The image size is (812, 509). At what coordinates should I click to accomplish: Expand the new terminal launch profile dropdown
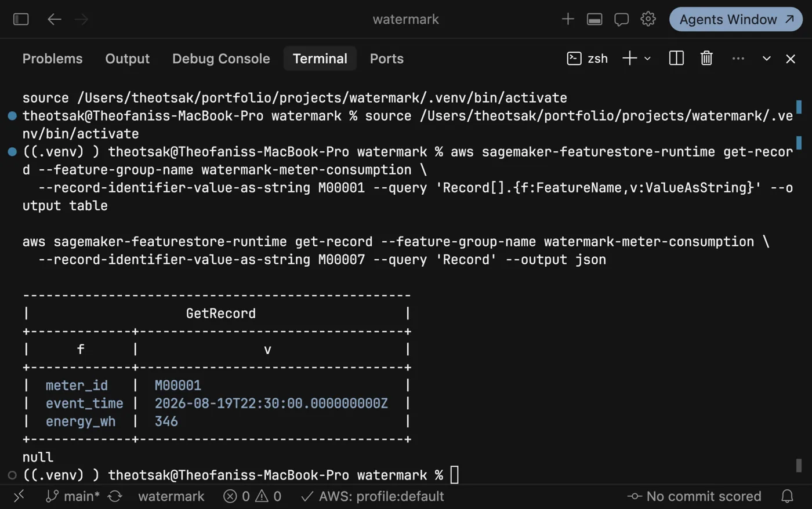(648, 59)
